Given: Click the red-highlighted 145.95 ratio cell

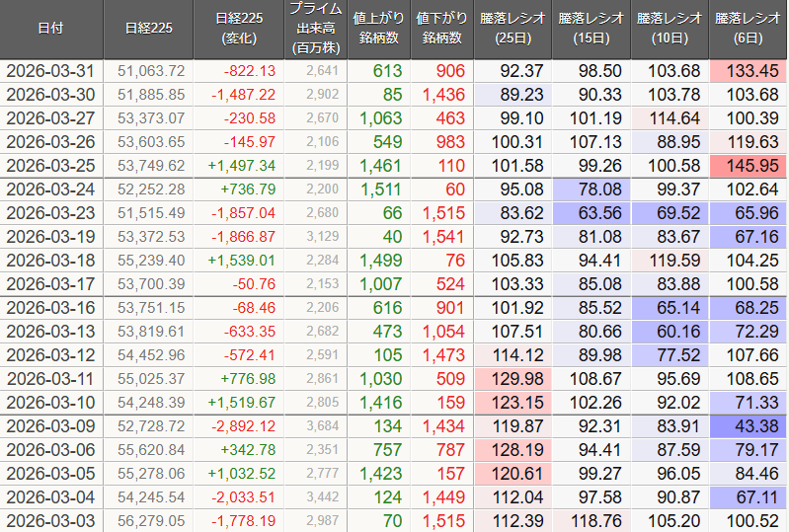Looking at the screenshot, I should click(749, 165).
